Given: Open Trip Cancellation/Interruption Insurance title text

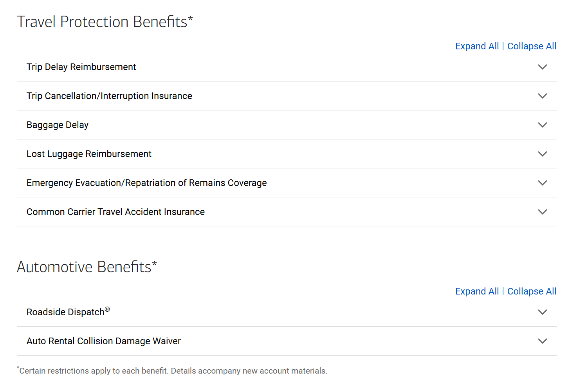Looking at the screenshot, I should (109, 96).
